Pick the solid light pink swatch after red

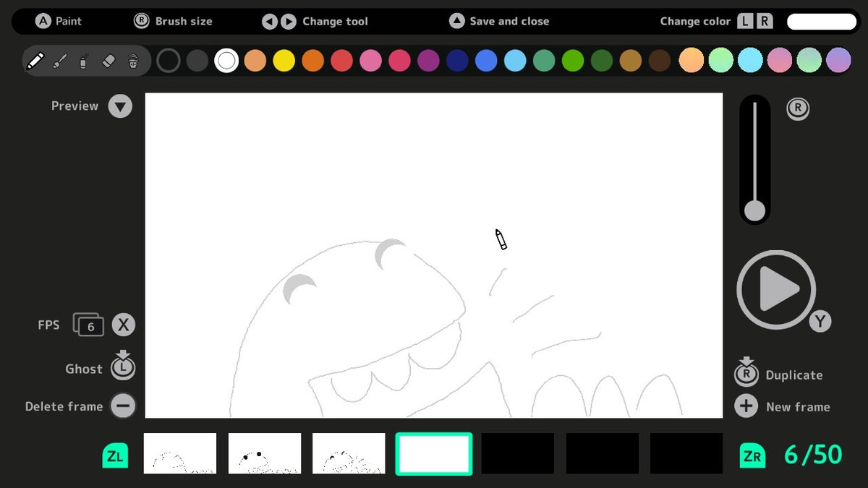click(x=370, y=61)
